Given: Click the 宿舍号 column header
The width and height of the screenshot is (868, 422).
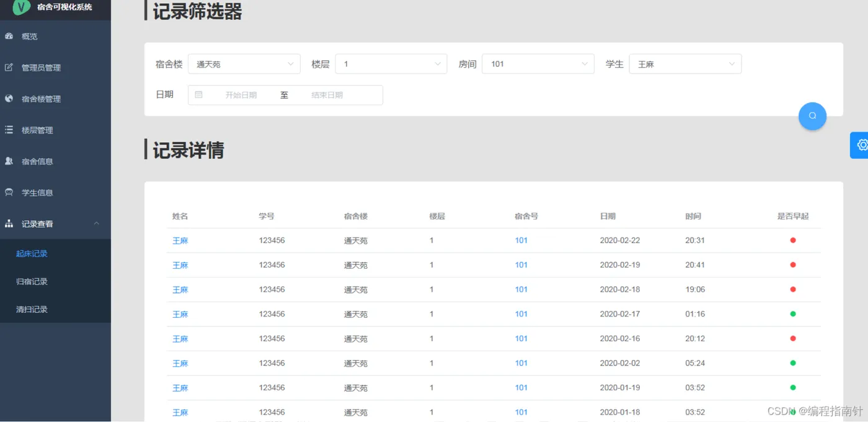Looking at the screenshot, I should pyautogui.click(x=526, y=216).
